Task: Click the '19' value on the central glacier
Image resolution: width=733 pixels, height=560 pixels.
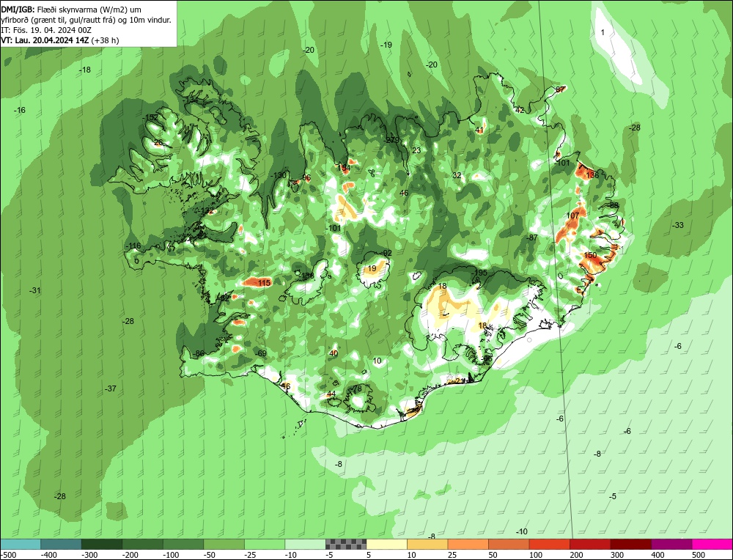Action: [x=372, y=268]
